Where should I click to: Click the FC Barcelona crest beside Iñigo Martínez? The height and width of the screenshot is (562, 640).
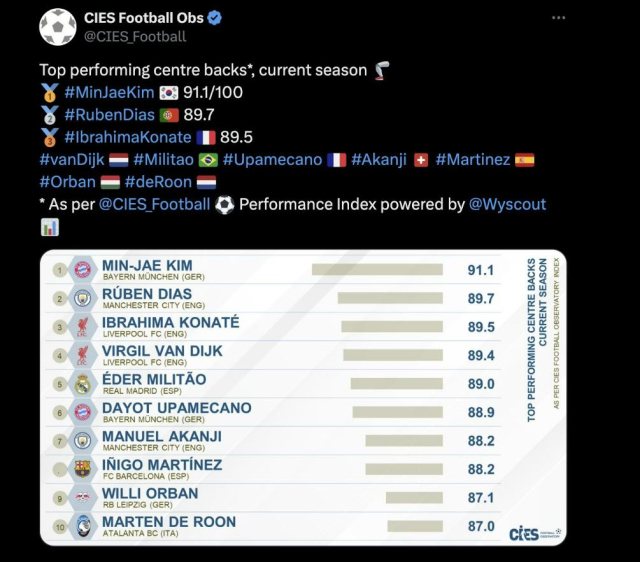pos(82,469)
